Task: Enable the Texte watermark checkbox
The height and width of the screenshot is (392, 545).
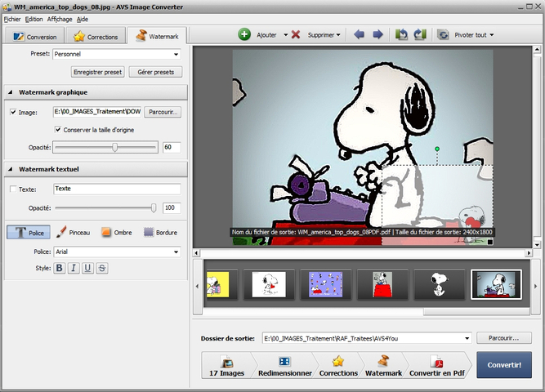Action: [12, 189]
